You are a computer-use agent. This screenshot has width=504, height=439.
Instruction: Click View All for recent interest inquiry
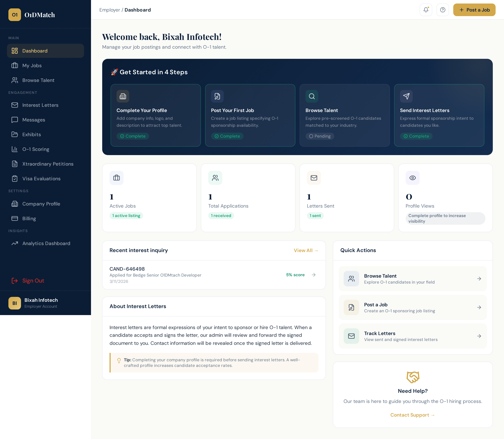(306, 250)
